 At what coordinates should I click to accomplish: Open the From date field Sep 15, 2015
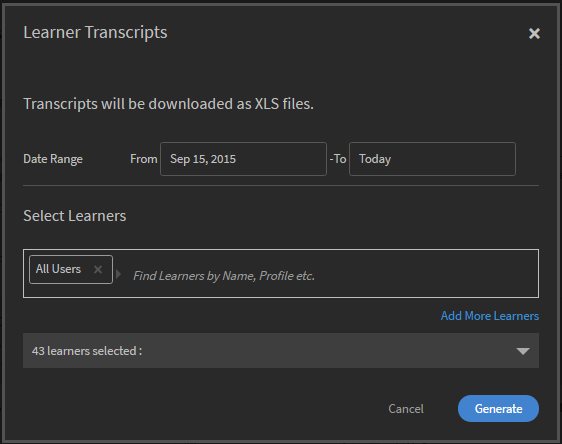click(x=243, y=159)
